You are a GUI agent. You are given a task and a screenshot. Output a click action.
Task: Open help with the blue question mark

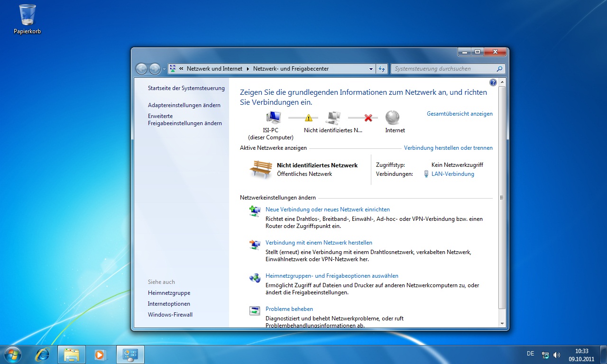[493, 82]
